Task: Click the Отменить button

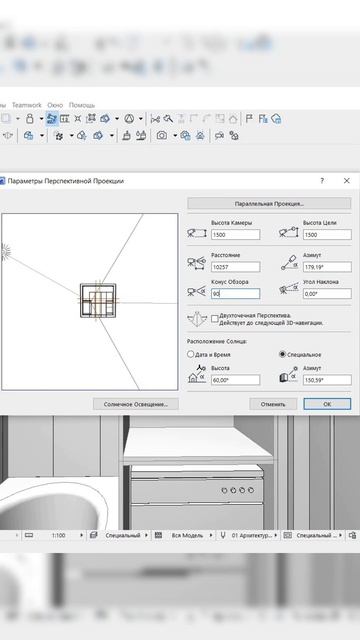Action: coord(273,404)
